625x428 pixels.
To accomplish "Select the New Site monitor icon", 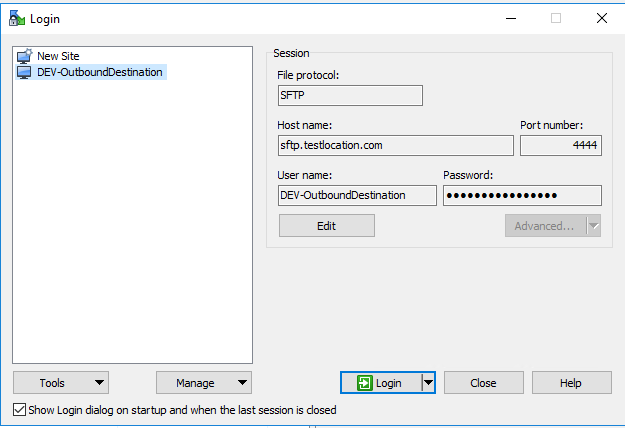I will pos(24,57).
